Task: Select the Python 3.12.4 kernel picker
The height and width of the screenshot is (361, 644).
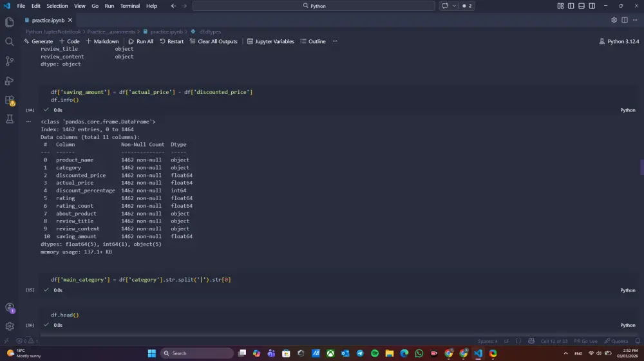Action: click(619, 41)
